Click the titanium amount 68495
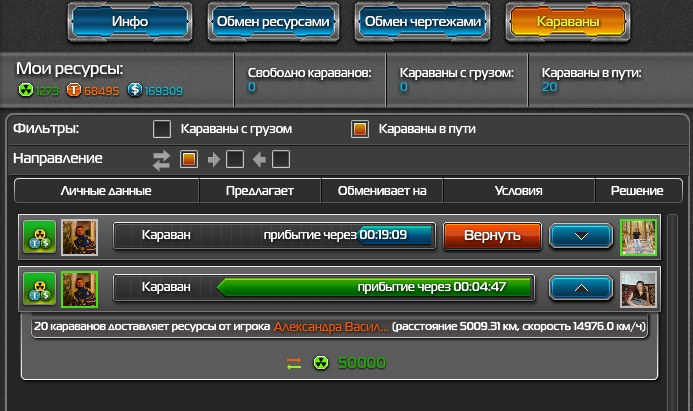The height and width of the screenshot is (411, 693). pyautogui.click(x=101, y=91)
